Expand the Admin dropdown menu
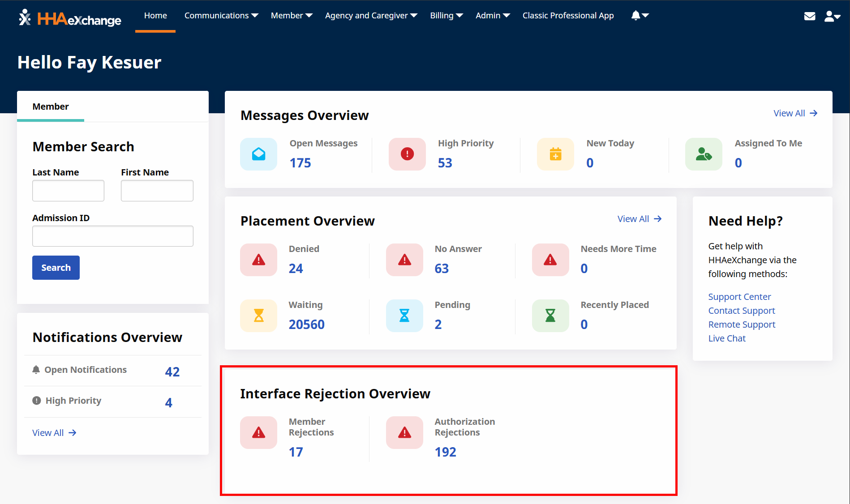 [492, 16]
